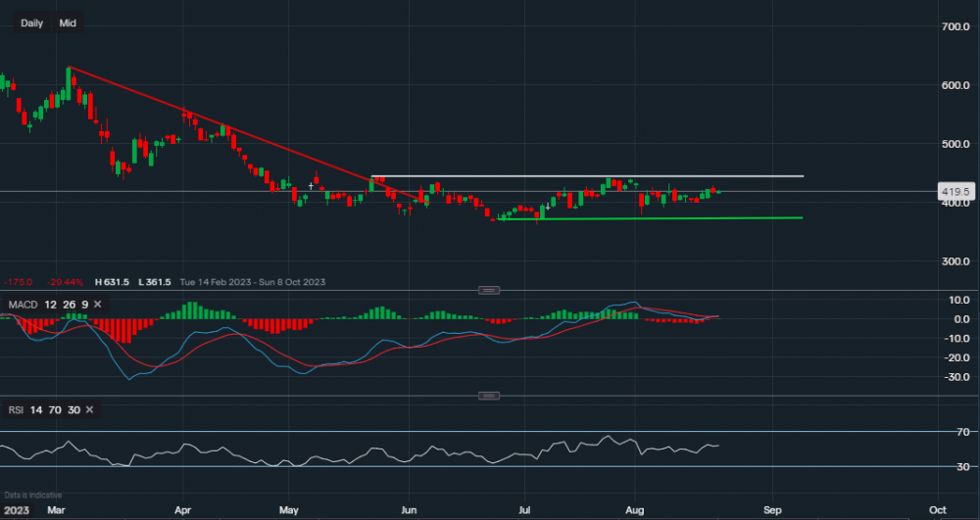980x520 pixels.
Task: Select MACD signal period value 9
Action: pos(84,305)
